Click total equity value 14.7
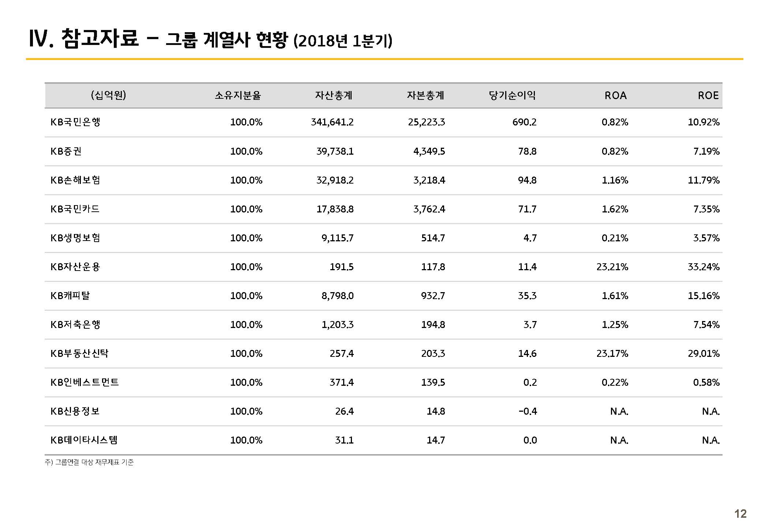Image resolution: width=769 pixels, height=532 pixels. (436, 440)
